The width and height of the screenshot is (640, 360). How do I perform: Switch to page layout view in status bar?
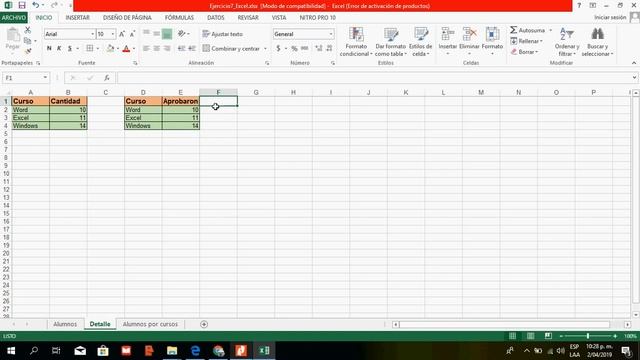click(x=530, y=336)
